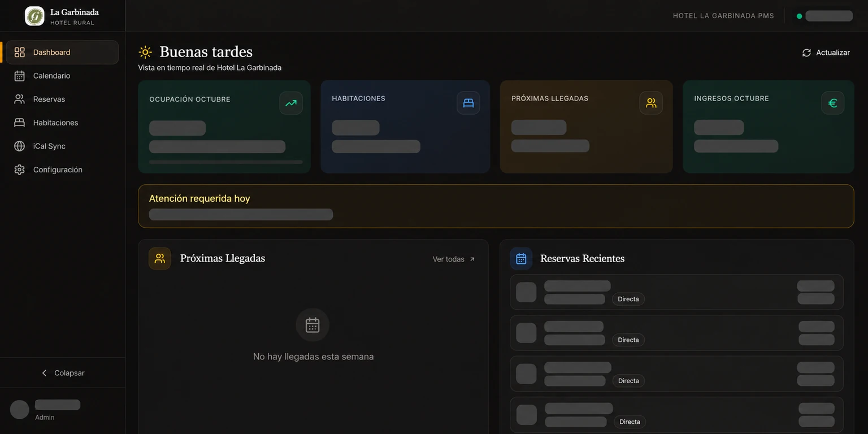Screen dimensions: 868x434
Task: Click the Calendario calendar icon
Action: [x=20, y=76]
